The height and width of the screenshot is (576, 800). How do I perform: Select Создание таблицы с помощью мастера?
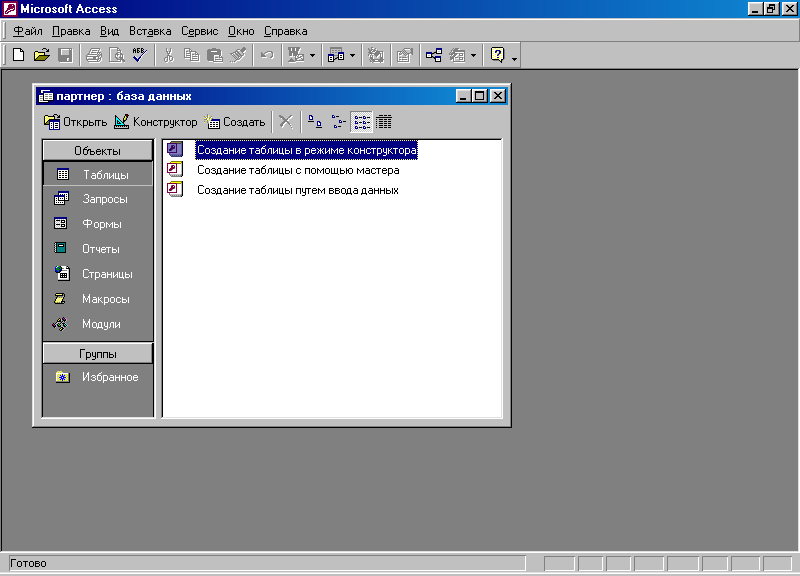click(x=298, y=170)
